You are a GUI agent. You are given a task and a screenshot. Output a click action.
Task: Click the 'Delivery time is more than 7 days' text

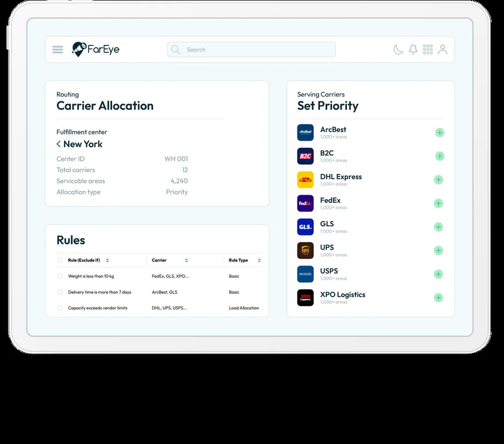coord(100,292)
